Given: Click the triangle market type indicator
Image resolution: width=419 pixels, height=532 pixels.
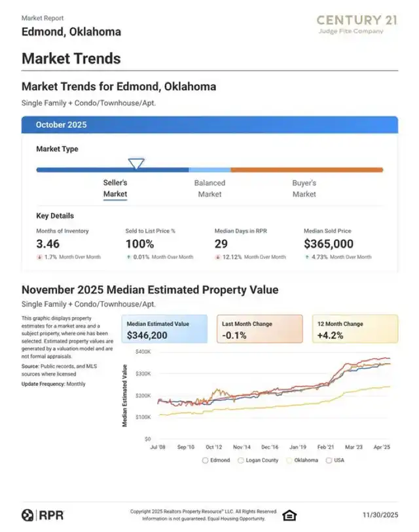Looking at the screenshot, I should pos(136,163).
